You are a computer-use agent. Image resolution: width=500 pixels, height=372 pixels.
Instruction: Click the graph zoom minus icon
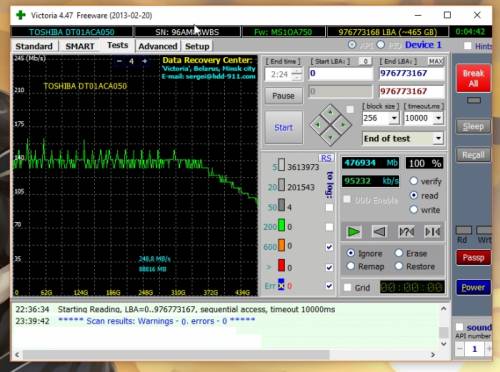coord(119,61)
